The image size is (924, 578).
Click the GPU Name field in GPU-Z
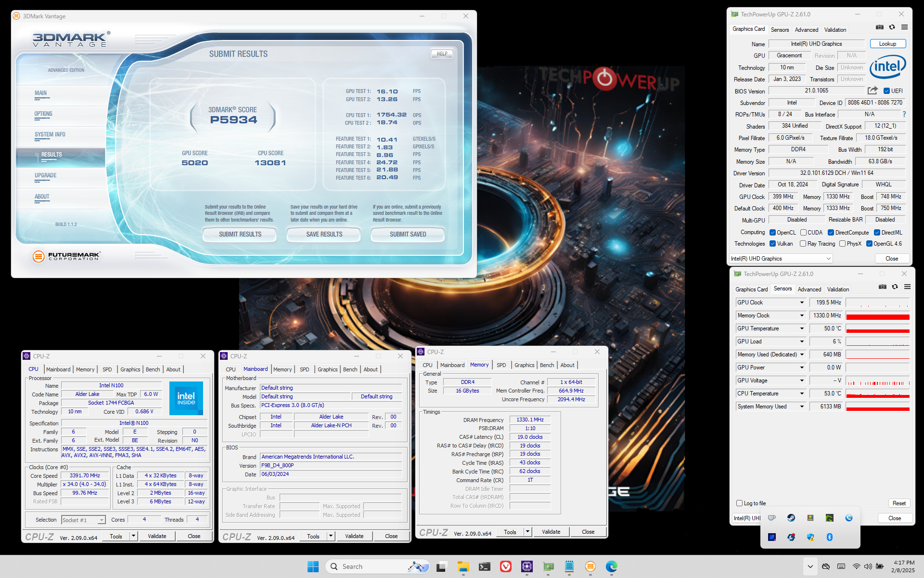(x=817, y=44)
